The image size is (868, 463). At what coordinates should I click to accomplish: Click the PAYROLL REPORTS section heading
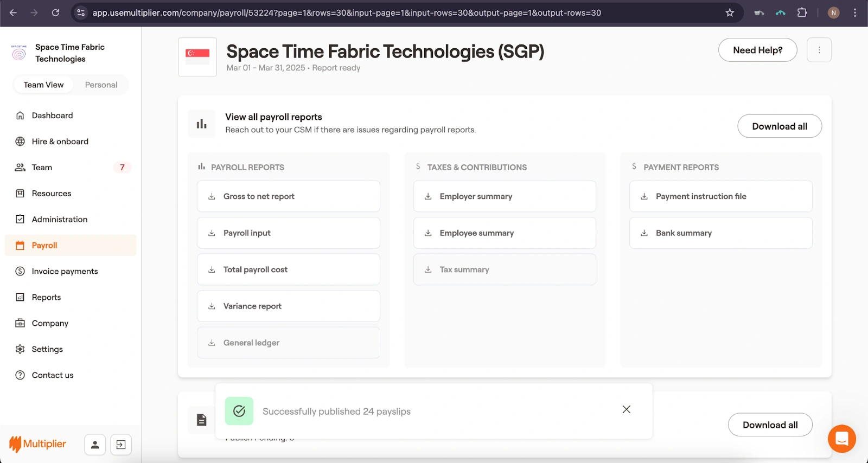[x=247, y=168]
